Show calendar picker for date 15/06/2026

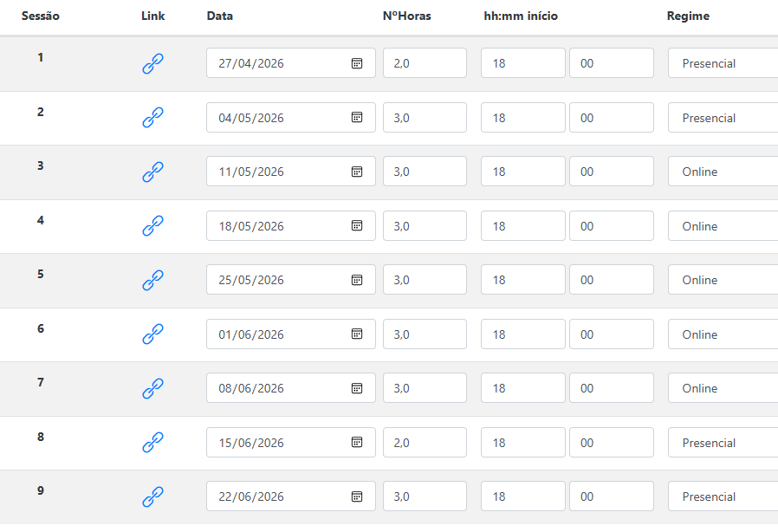click(356, 443)
